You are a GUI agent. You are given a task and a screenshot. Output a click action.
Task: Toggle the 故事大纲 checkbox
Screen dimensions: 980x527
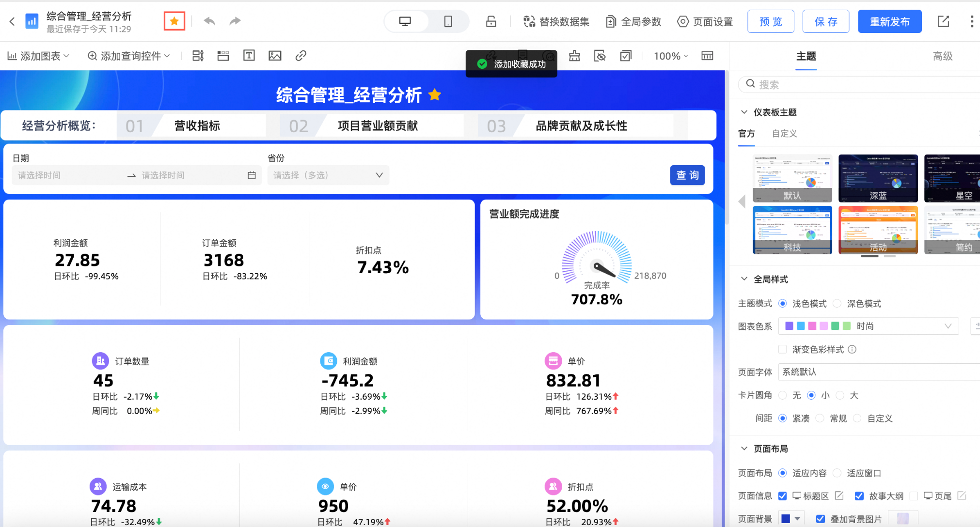coord(859,496)
